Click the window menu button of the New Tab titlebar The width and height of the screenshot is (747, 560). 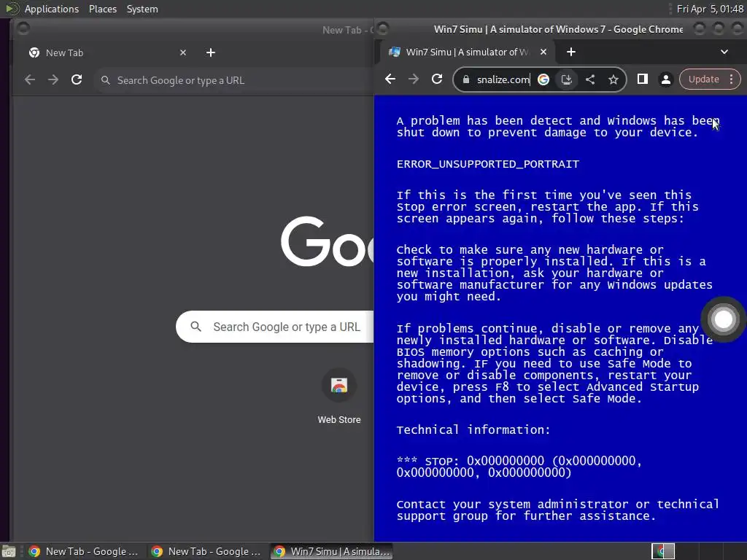[x=23, y=29]
